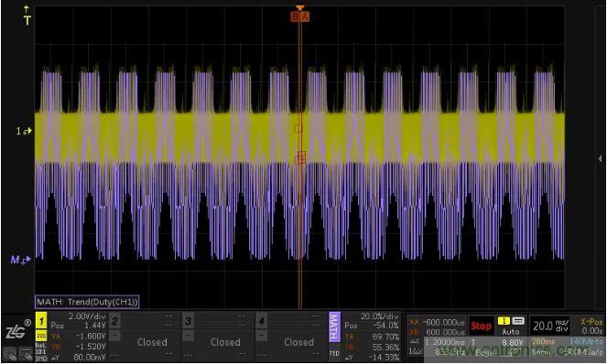The image size is (607, 364).
Task: Expand the side panel arrow on right edge
Action: (x=600, y=158)
